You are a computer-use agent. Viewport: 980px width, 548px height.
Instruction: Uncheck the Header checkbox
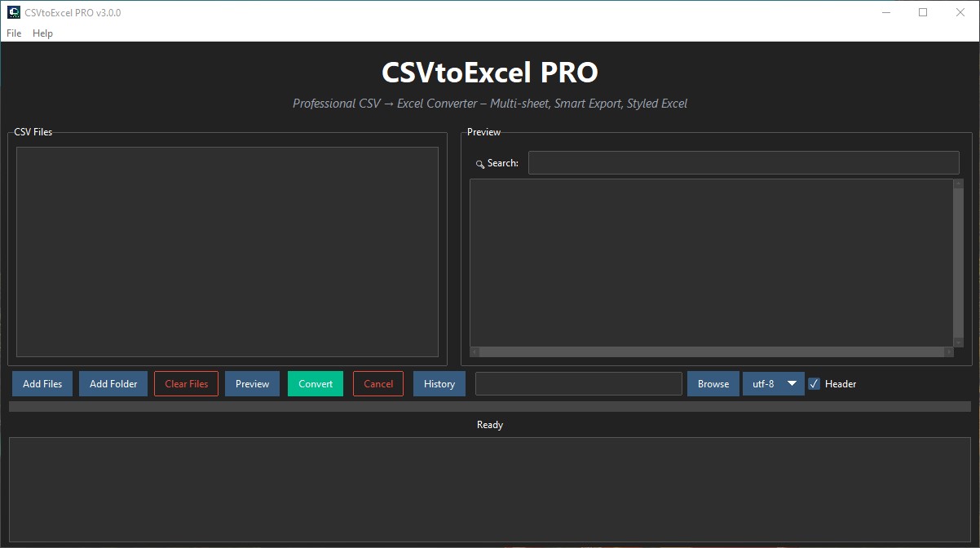[x=813, y=383]
